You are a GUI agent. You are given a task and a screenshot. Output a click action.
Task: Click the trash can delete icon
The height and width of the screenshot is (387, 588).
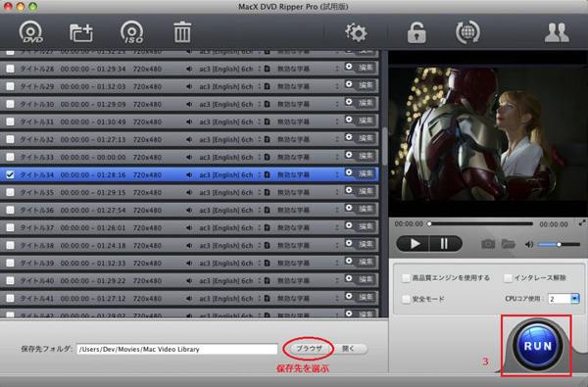tap(182, 32)
